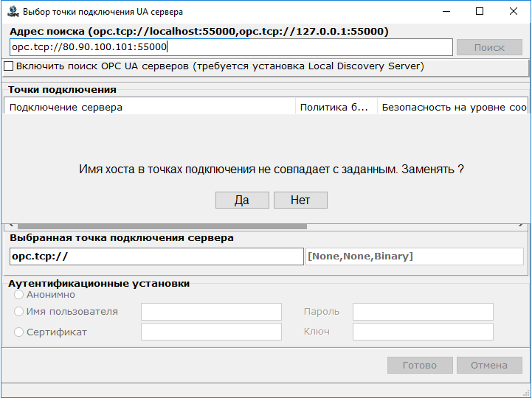The width and height of the screenshot is (532, 398).
Task: Decline host replacement with Нет button
Action: [x=300, y=200]
